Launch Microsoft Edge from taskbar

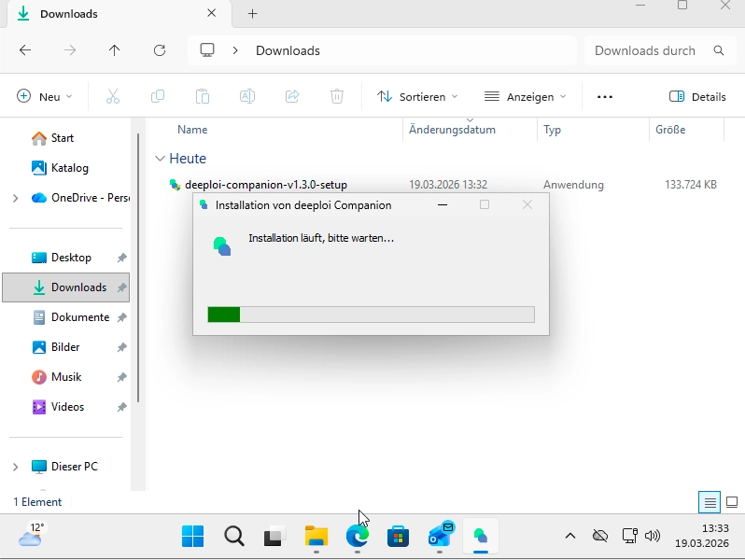coord(358,537)
